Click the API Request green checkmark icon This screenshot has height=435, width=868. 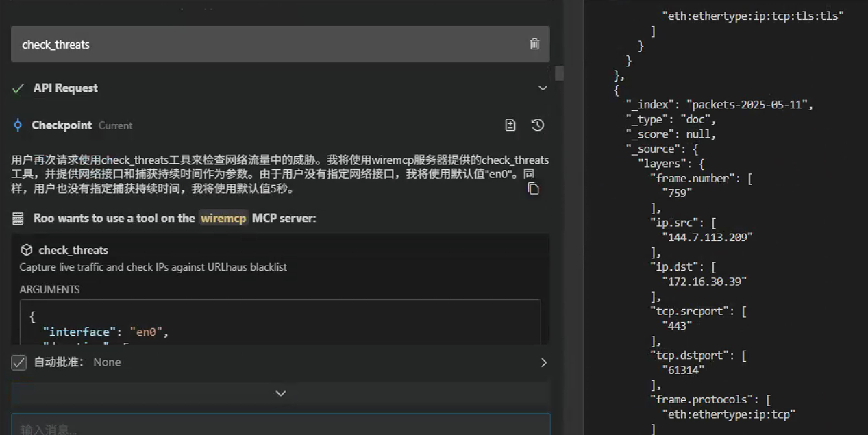(18, 88)
